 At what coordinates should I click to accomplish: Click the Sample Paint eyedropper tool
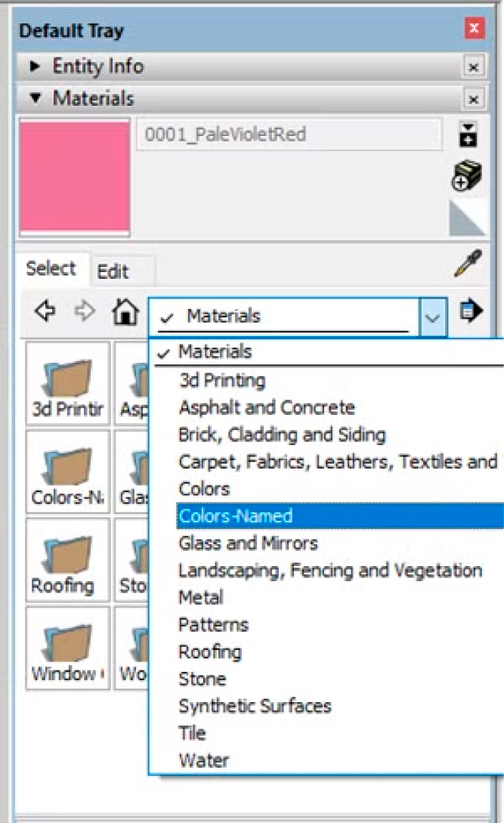[467, 264]
